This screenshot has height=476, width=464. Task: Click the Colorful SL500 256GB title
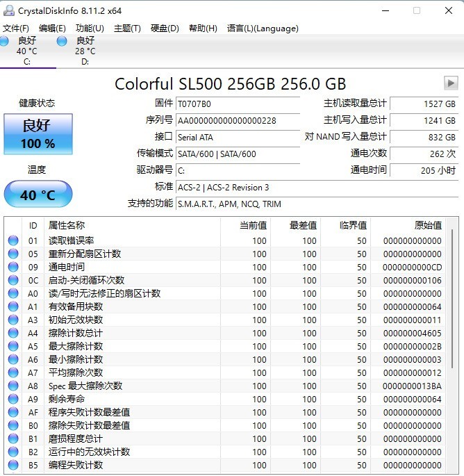pos(231,84)
